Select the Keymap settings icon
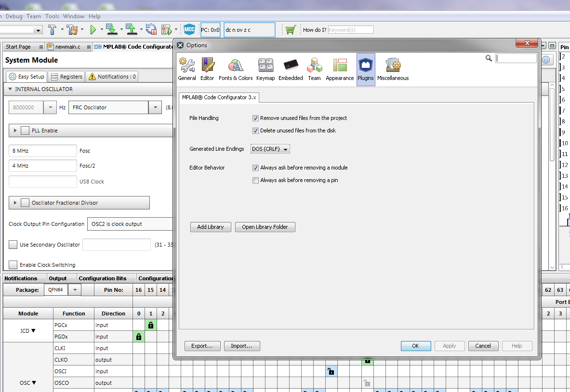 [x=265, y=67]
